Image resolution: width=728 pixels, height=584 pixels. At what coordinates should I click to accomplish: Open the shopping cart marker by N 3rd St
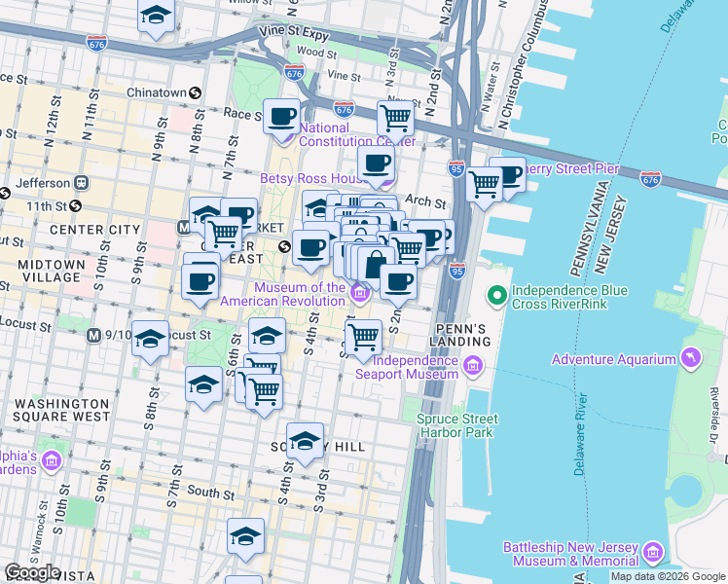(395, 120)
